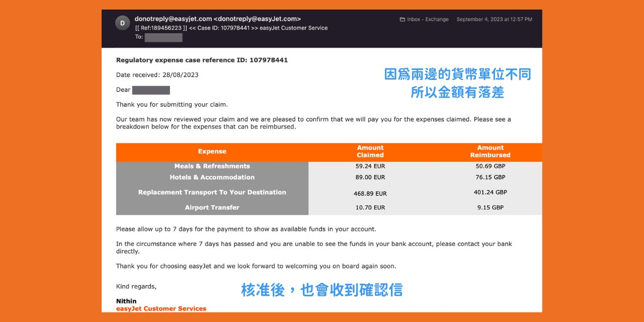
Task: Click the 468.89 EUR claimed amount
Action: pos(370,193)
